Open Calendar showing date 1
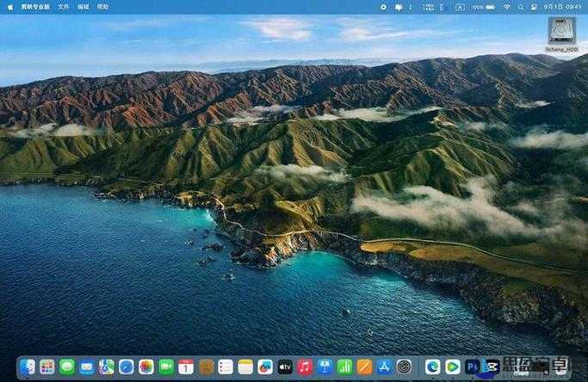This screenshot has width=588, height=382. point(186,367)
